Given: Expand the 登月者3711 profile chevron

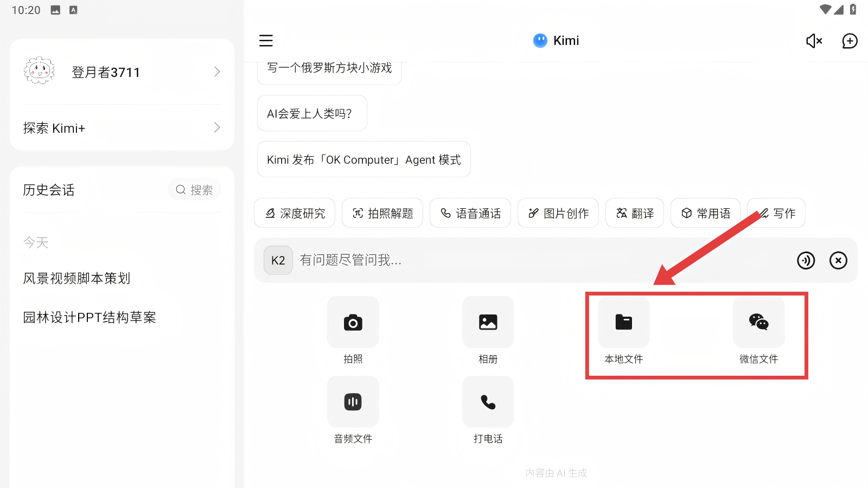Looking at the screenshot, I should (217, 72).
